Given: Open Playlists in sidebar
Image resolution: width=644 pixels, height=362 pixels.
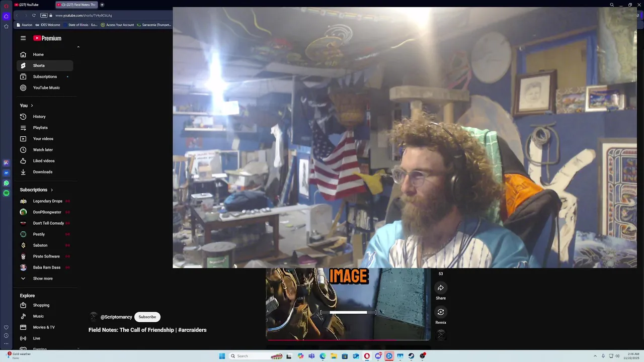Looking at the screenshot, I should (45, 128).
